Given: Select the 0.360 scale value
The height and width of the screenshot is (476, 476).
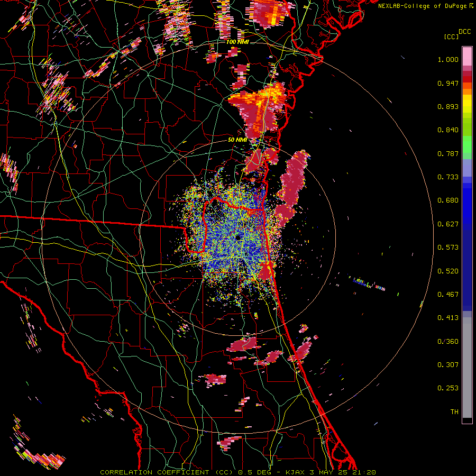Looking at the screenshot, I should click(448, 342).
